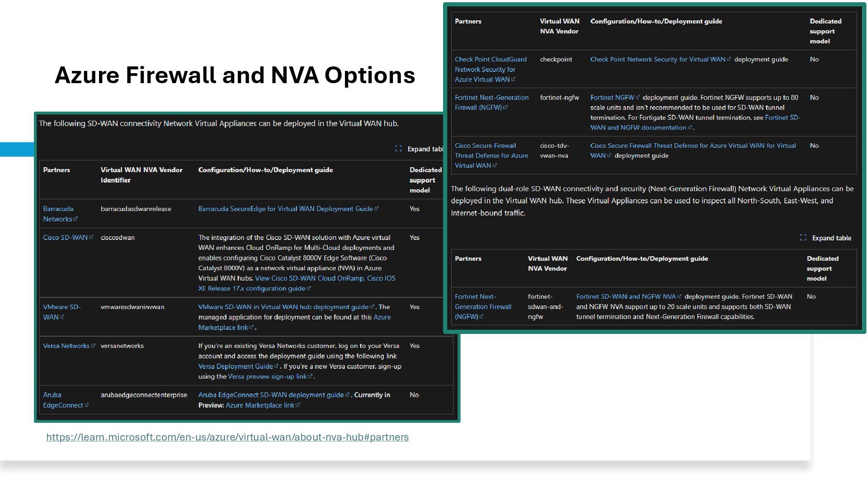Image resolution: width=868 pixels, height=488 pixels.
Task: Open the Fortinet Next-Generation Firewall (NGFW) link in the security table
Action: [x=491, y=103]
